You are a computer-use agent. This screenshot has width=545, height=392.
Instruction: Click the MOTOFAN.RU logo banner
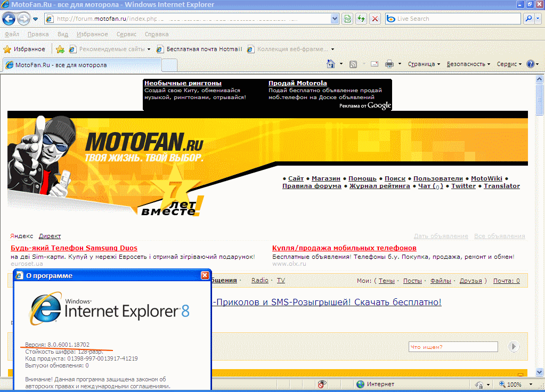144,146
